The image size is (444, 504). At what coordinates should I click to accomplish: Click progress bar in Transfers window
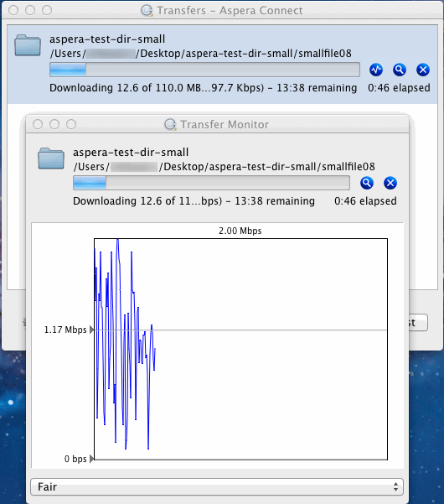[x=204, y=70]
